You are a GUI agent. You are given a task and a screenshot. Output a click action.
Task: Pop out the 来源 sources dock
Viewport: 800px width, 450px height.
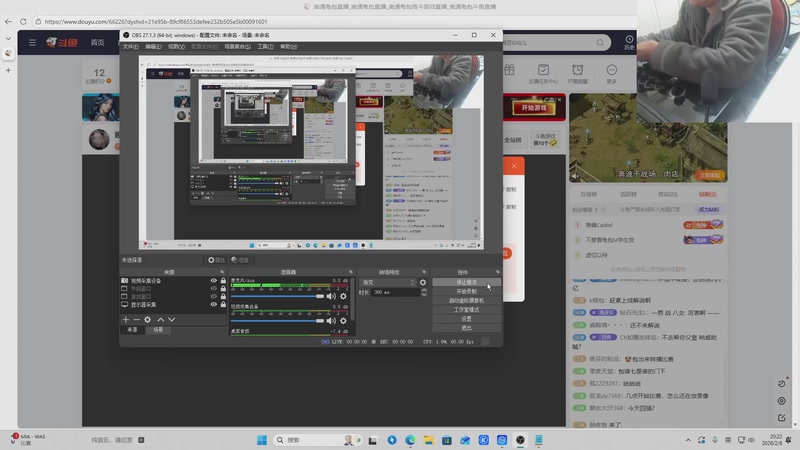222,272
